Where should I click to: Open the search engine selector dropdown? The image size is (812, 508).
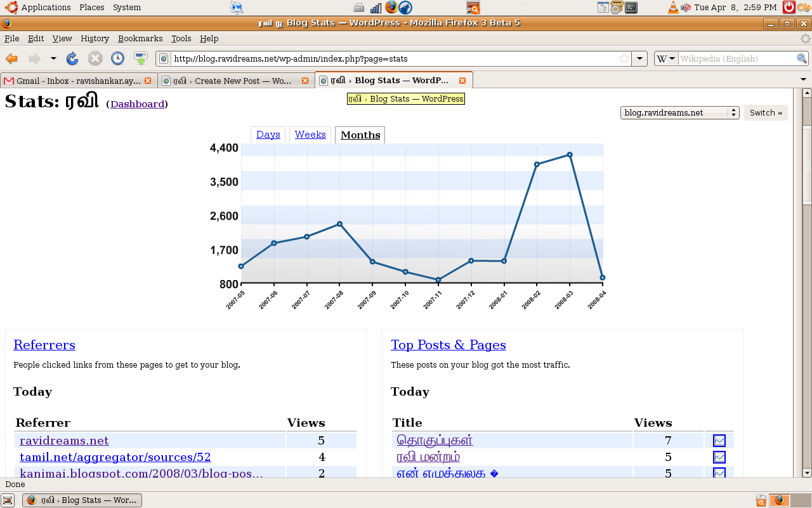665,58
